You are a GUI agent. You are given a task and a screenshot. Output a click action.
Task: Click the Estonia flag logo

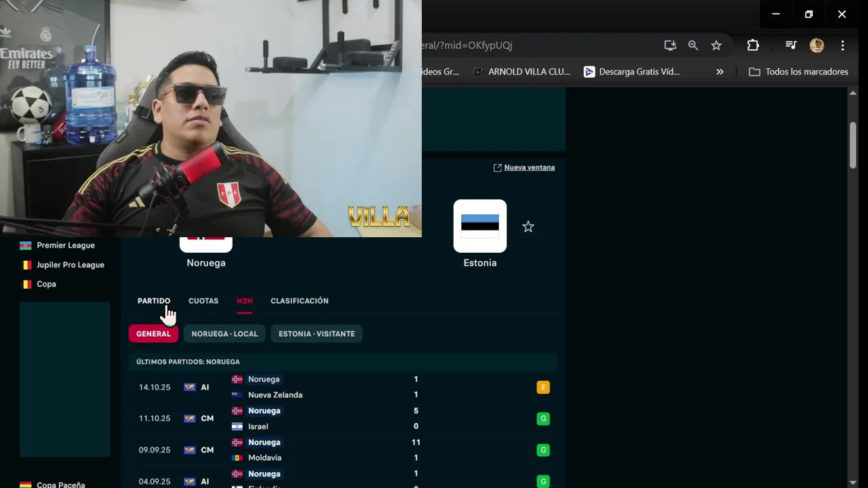(x=480, y=226)
